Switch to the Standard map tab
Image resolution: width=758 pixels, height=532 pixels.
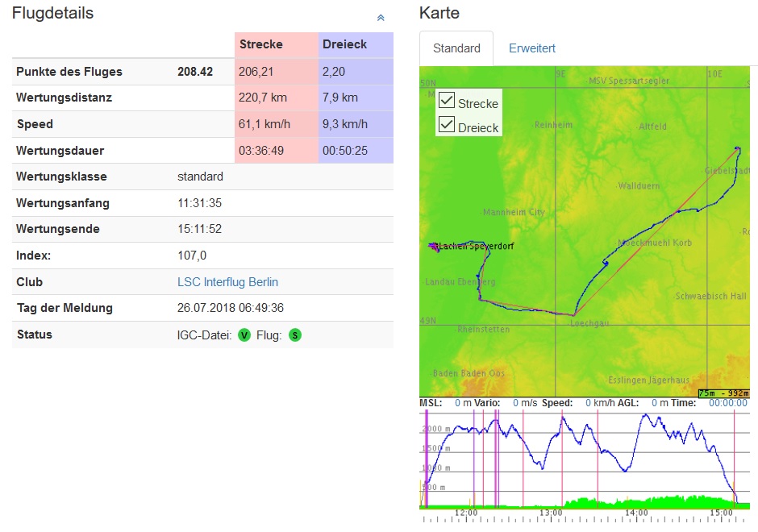pyautogui.click(x=456, y=48)
